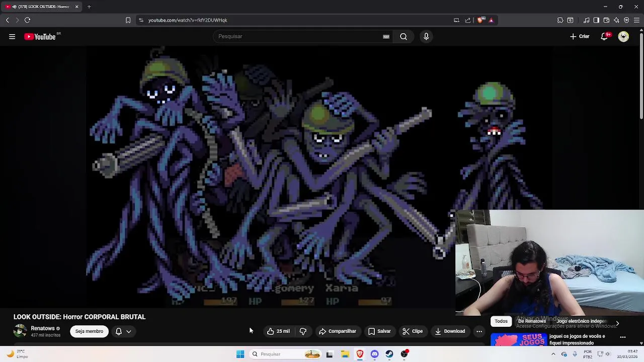Like the video with 25 mil button

click(x=278, y=331)
